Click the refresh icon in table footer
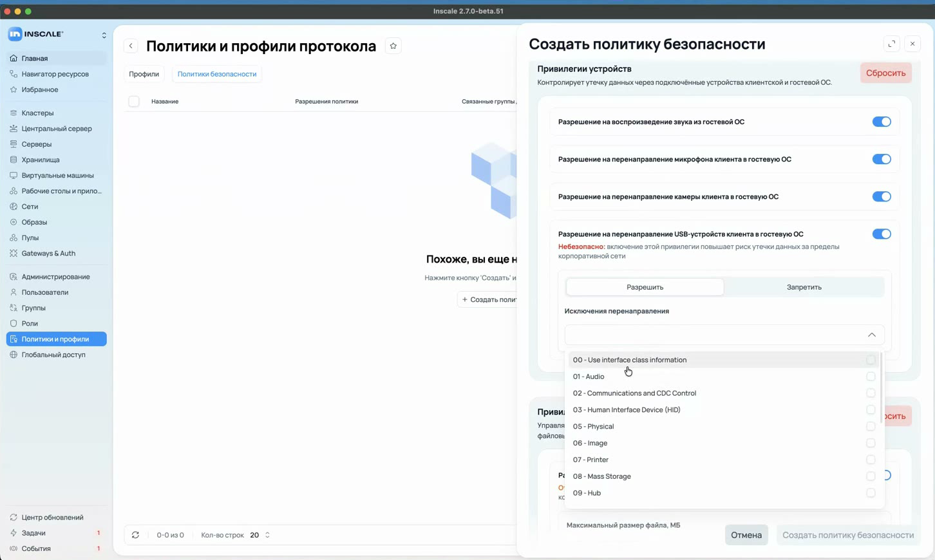The width and height of the screenshot is (935, 560). tap(135, 535)
